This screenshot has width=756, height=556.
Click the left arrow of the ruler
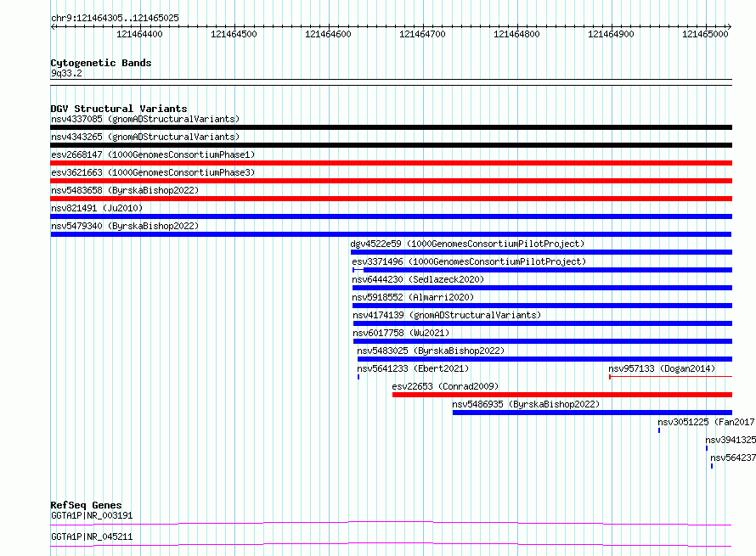tap(53, 27)
